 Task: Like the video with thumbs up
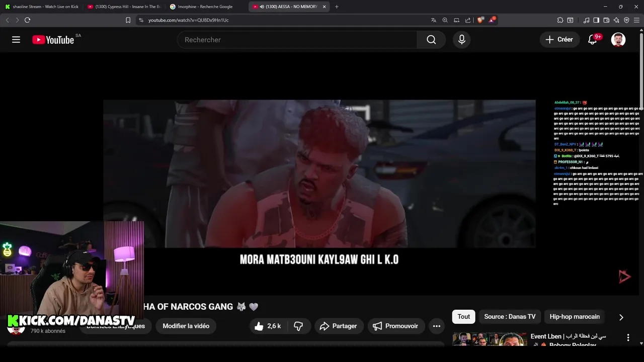[268, 326]
